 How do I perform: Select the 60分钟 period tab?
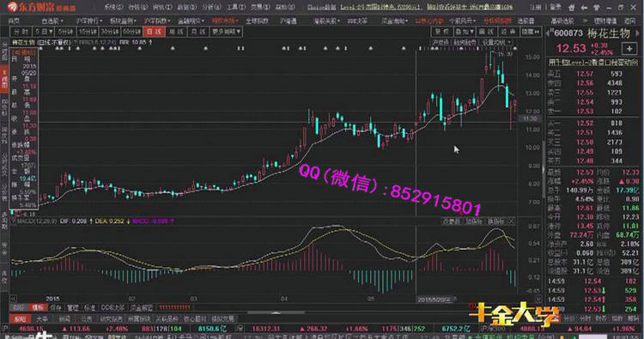(132, 32)
